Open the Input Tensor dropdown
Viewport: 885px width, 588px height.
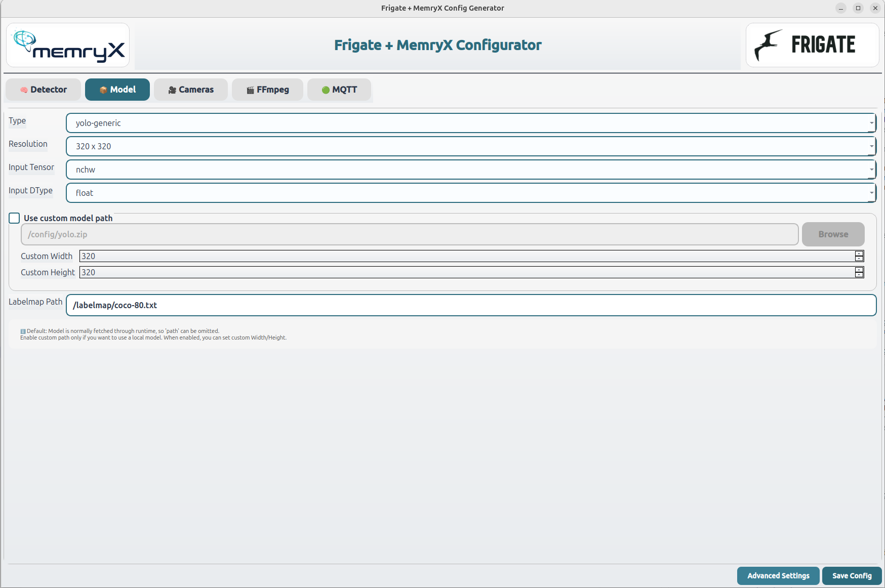470,170
